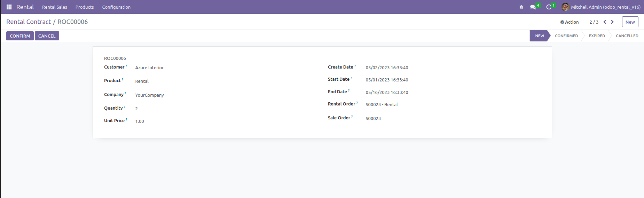Viewport: 644px width, 198px height.
Task: Open the apps grid home menu icon
Action: coord(9,7)
